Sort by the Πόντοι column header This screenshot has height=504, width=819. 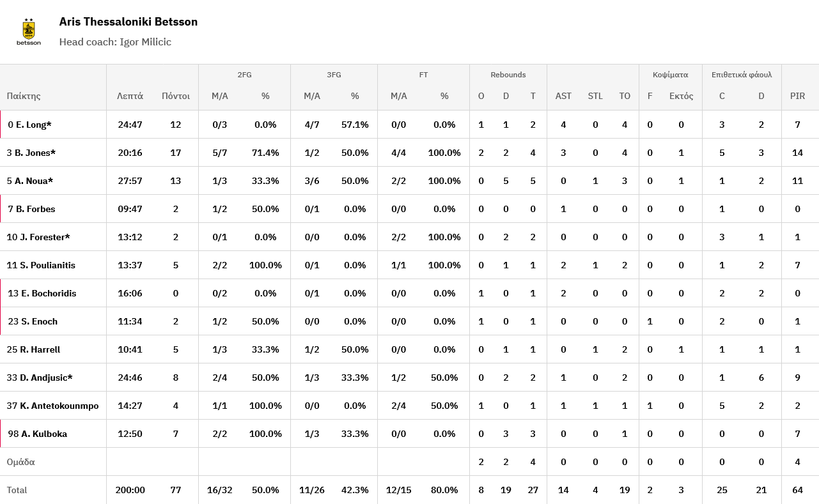[x=175, y=96]
